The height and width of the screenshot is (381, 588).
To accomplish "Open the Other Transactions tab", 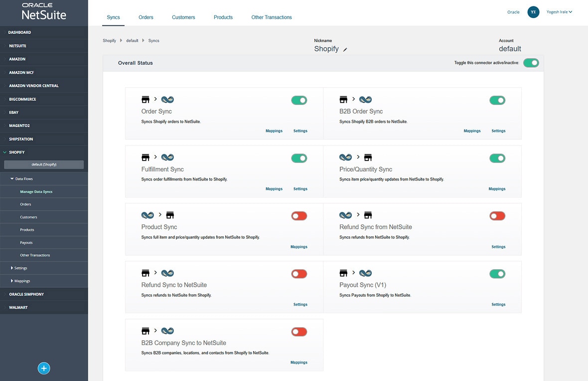I will 271,16.
